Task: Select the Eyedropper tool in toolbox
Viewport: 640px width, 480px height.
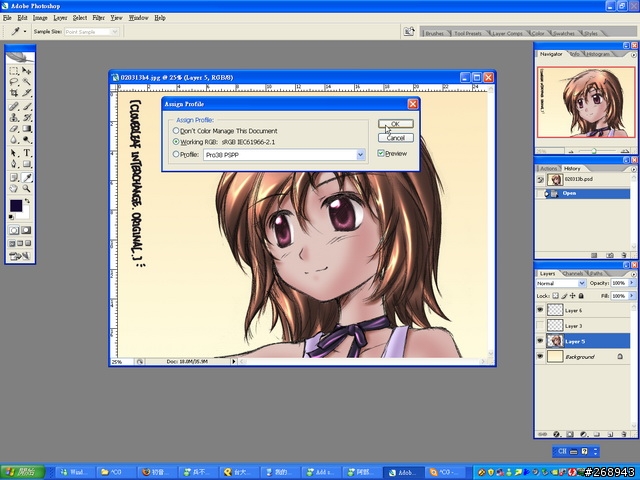Action: pyautogui.click(x=27, y=178)
